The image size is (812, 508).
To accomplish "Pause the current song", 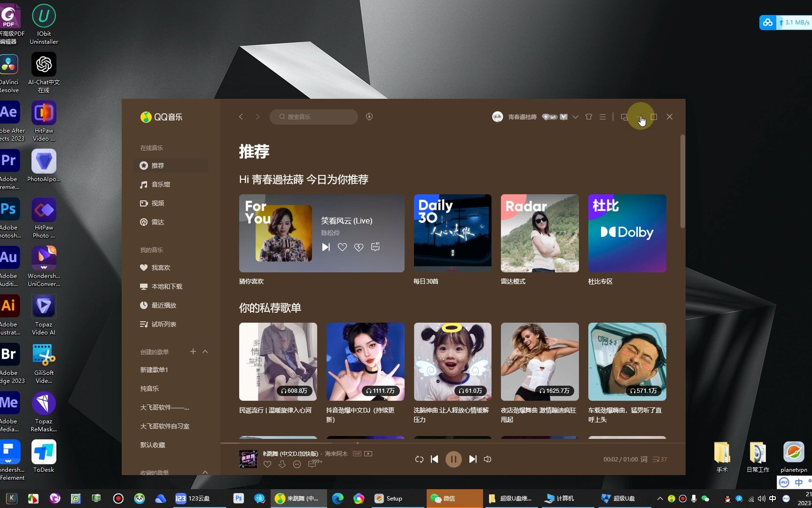I will pyautogui.click(x=453, y=459).
